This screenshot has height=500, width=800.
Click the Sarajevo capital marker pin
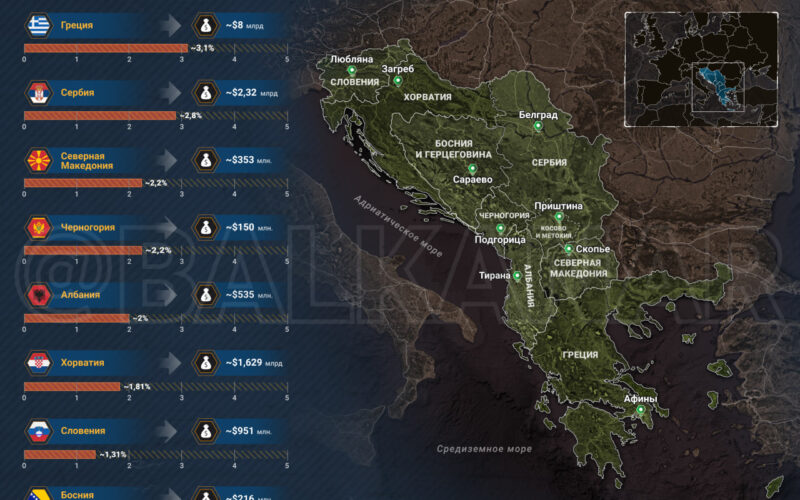point(472,169)
